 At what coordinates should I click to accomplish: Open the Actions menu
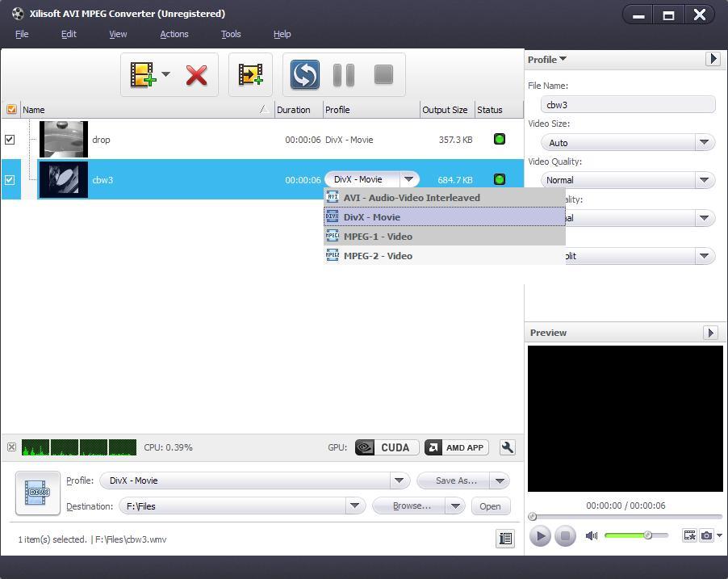click(174, 34)
